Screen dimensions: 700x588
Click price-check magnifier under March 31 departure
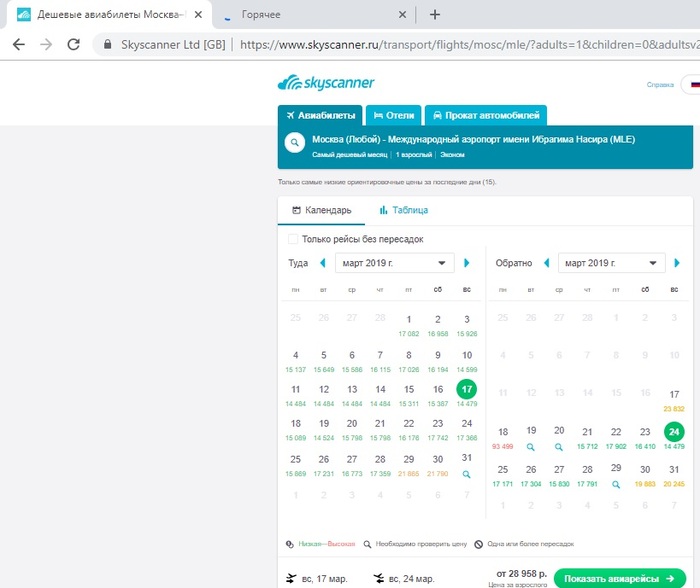click(466, 474)
